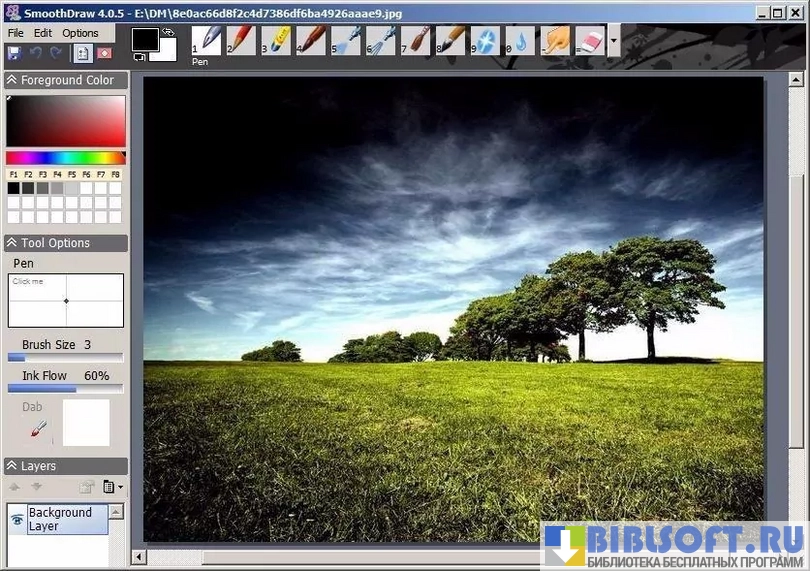Open the File menu
Screen dimensions: 810x571
(x=15, y=33)
